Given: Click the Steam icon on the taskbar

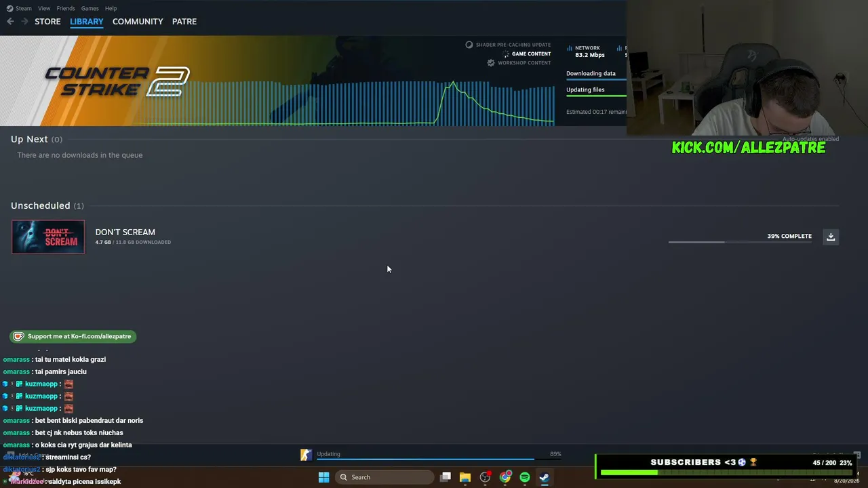Looking at the screenshot, I should (545, 477).
